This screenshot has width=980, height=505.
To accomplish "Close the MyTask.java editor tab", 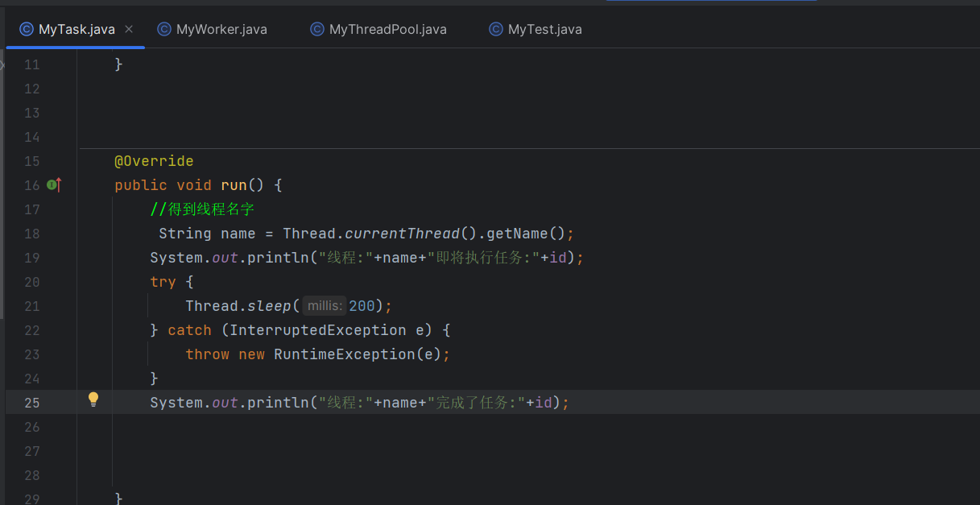I will (129, 30).
